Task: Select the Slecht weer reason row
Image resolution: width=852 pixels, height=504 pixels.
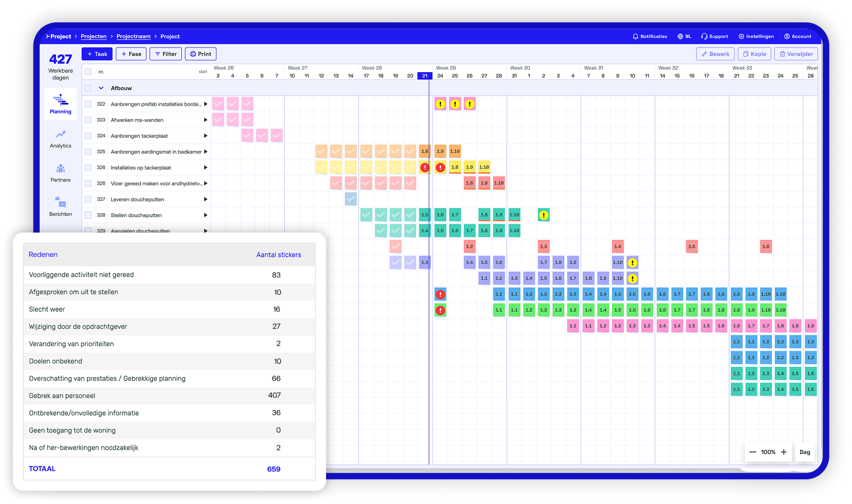Action: (x=169, y=309)
